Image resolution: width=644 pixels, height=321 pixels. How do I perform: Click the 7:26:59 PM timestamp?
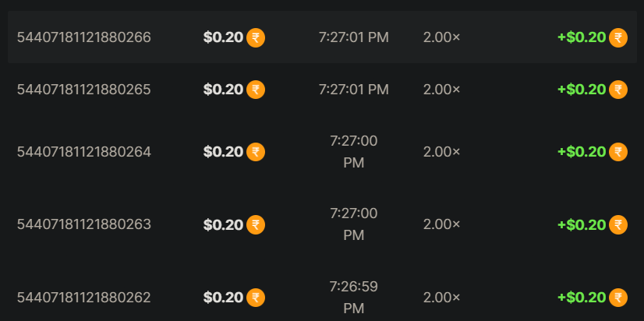(353, 298)
